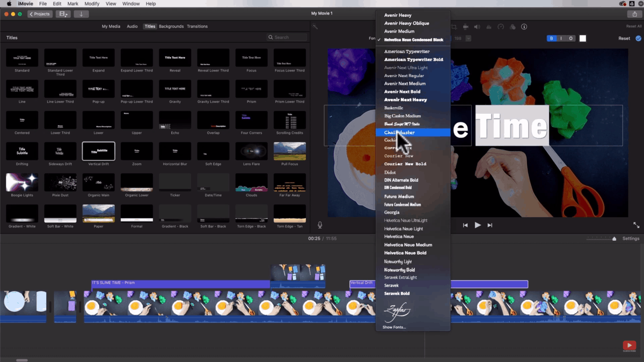The height and width of the screenshot is (362, 644).
Task: Enable the outline text style
Action: coord(571,38)
